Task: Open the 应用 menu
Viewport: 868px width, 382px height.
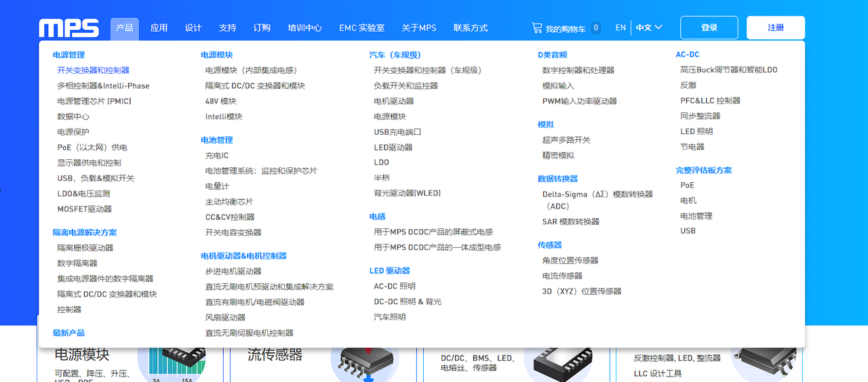Action: point(159,28)
